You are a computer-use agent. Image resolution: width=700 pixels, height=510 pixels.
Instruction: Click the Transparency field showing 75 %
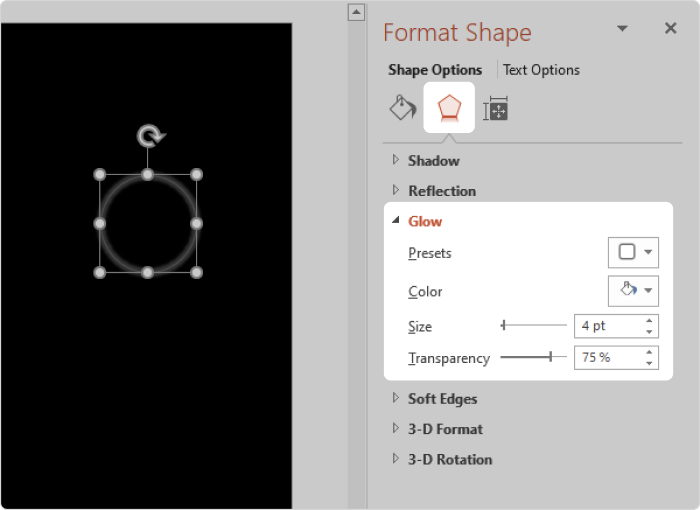coord(609,357)
